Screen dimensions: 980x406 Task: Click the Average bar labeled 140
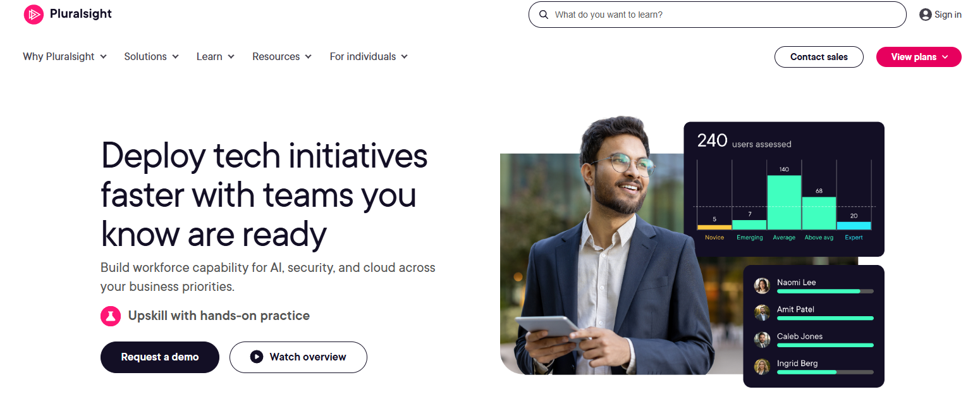coord(784,202)
